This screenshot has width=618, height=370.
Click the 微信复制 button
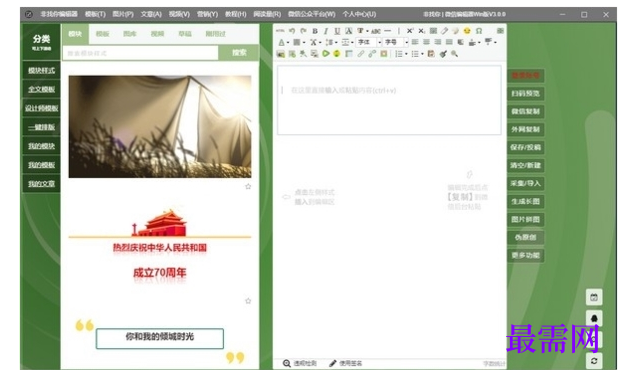click(525, 112)
